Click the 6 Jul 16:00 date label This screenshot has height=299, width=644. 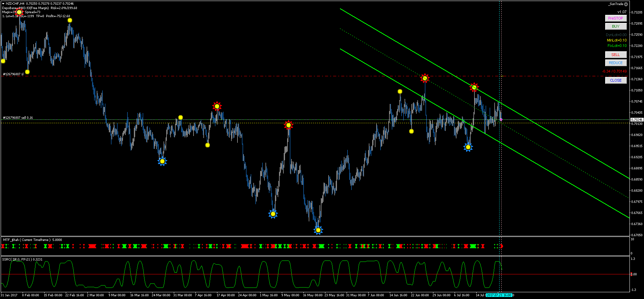pyautogui.click(x=462, y=295)
